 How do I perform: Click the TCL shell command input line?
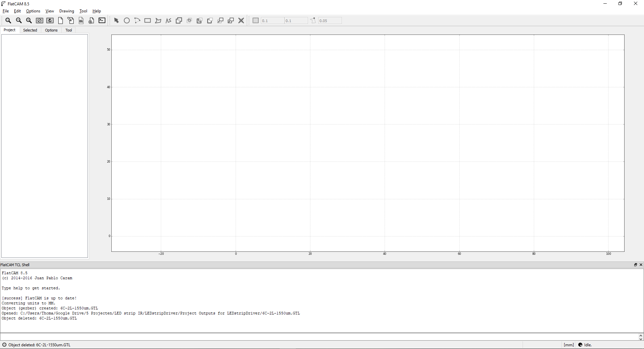(x=319, y=337)
